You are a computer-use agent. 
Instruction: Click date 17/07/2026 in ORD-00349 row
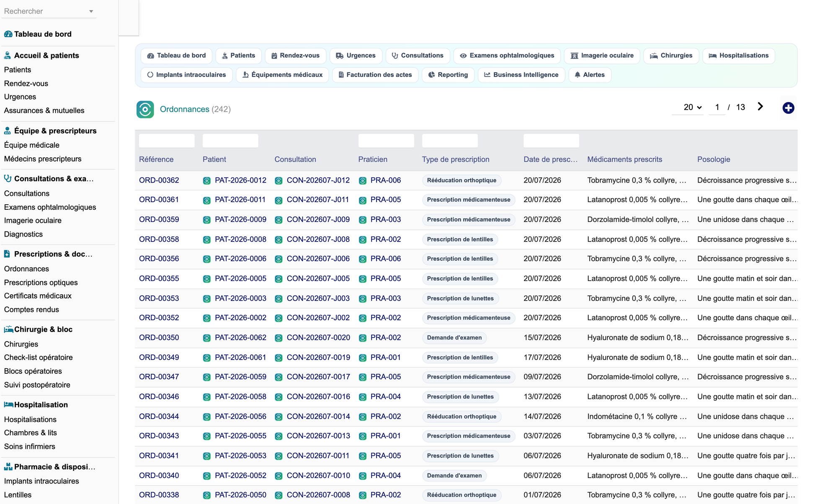pyautogui.click(x=542, y=357)
